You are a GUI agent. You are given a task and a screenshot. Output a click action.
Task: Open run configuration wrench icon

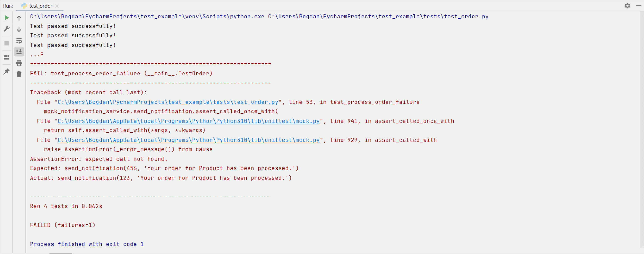tap(7, 29)
